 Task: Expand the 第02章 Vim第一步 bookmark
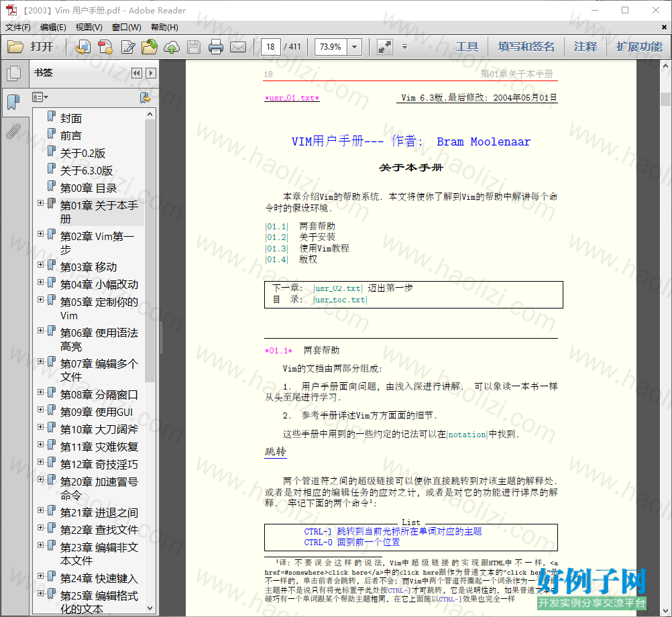click(41, 234)
